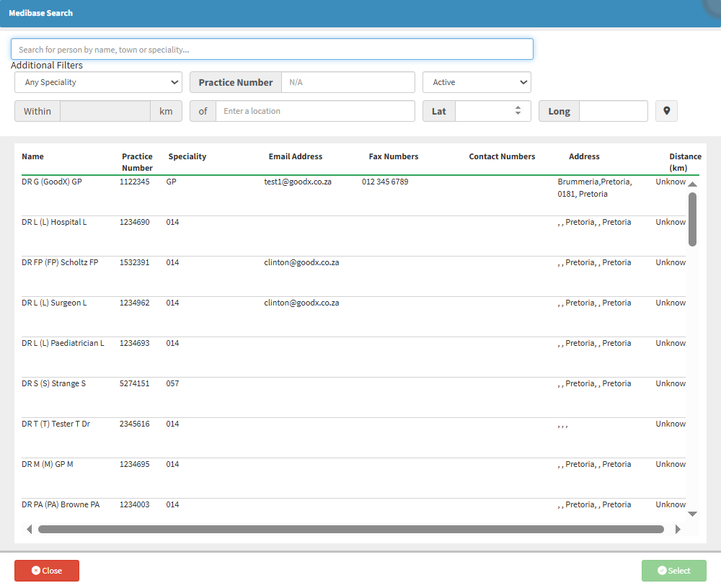Click the Practice Number input field

tap(348, 82)
